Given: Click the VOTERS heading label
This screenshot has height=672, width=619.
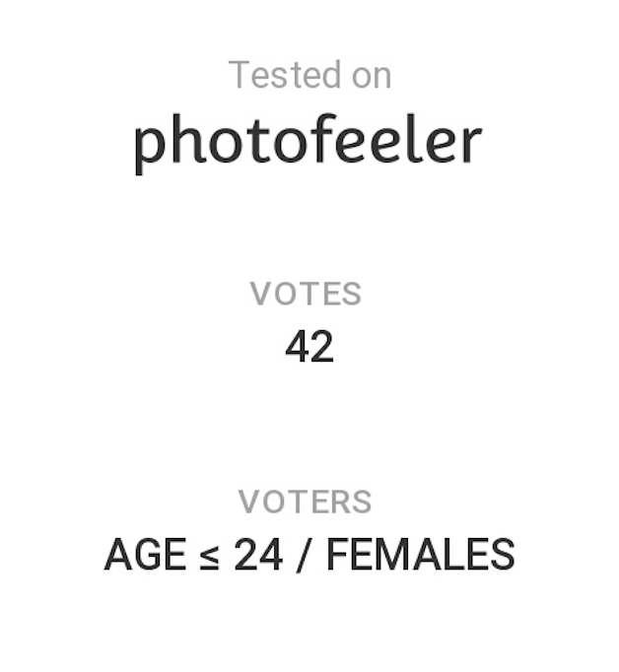Looking at the screenshot, I should (306, 502).
